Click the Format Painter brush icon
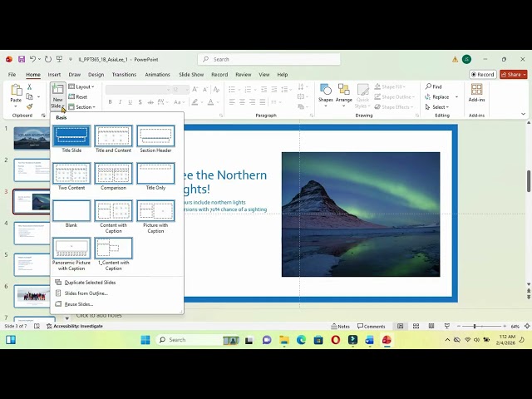The width and height of the screenshot is (532, 399). tap(30, 107)
